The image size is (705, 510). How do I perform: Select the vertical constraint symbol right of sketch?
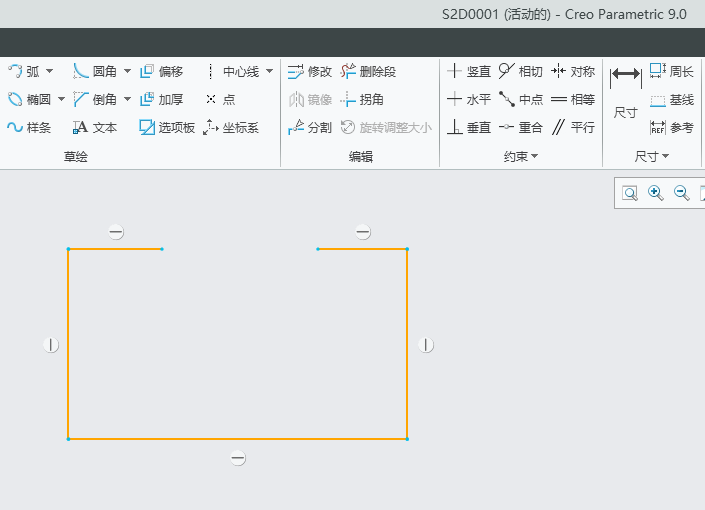426,345
